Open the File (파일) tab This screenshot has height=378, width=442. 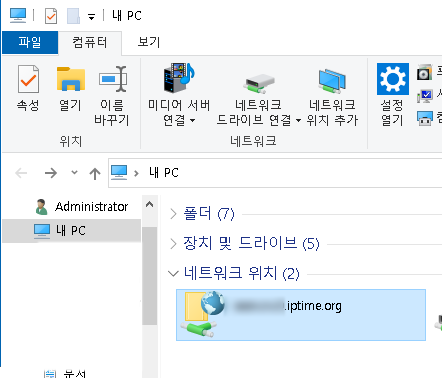tap(30, 42)
